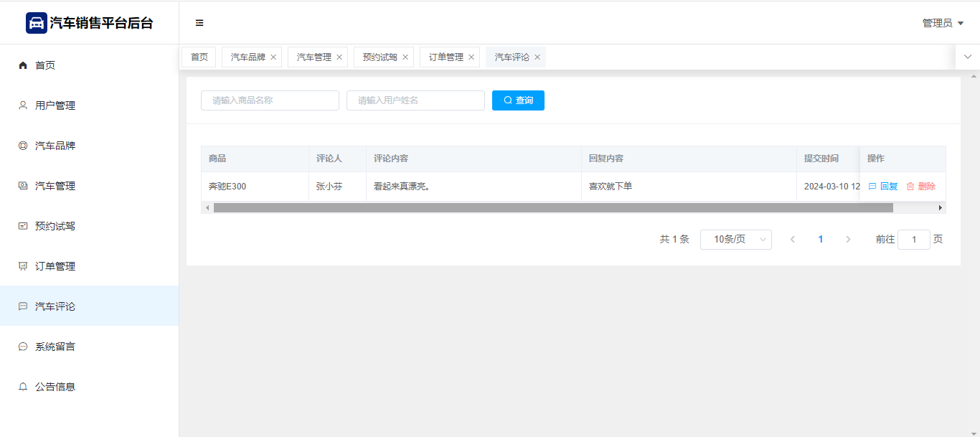Click the 回复内容 column header
The width and height of the screenshot is (980, 437).
point(689,159)
